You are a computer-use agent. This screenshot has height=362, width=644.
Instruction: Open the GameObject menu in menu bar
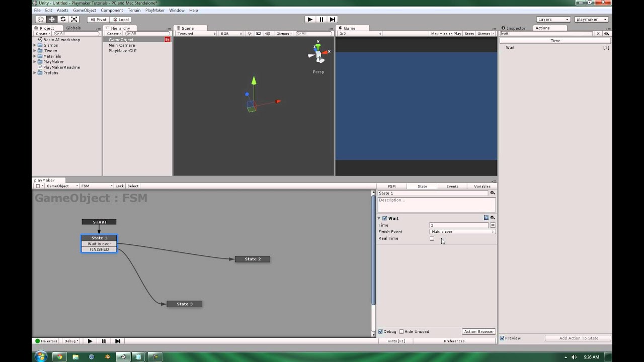pos(85,10)
